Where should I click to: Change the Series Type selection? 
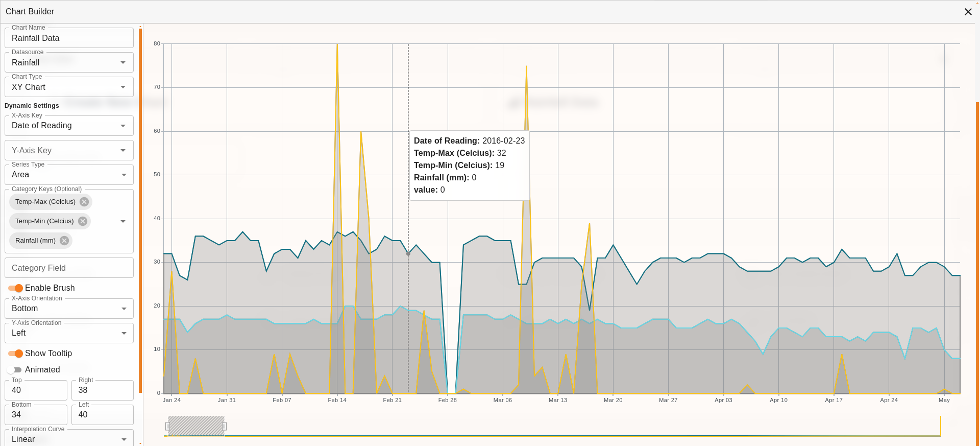click(x=69, y=175)
